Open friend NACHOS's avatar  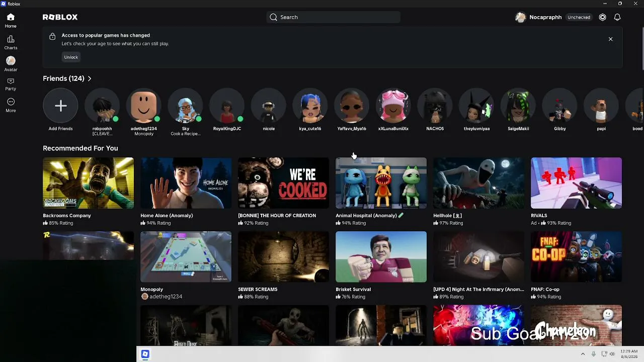[x=435, y=106]
